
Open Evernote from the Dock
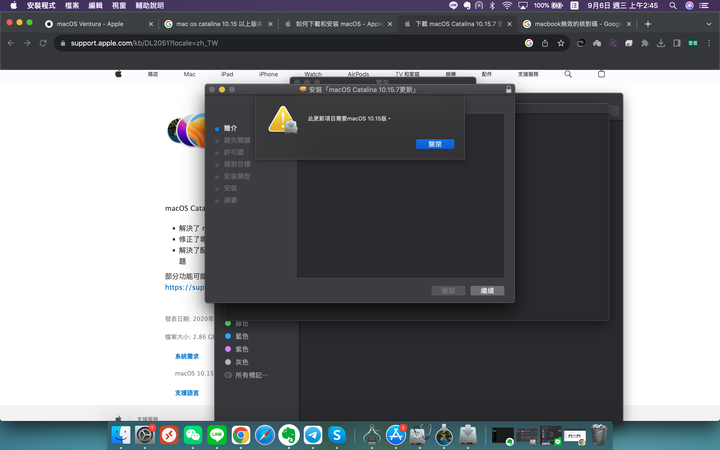(289, 434)
